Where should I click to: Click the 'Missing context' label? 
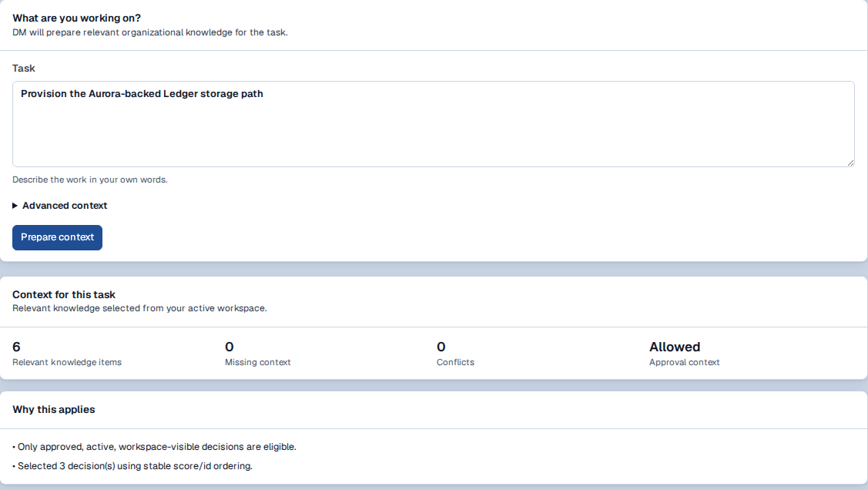pyautogui.click(x=257, y=362)
